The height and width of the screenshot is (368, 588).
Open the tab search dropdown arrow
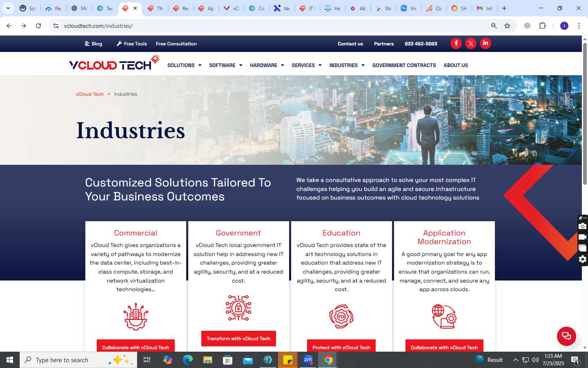pyautogui.click(x=8, y=8)
